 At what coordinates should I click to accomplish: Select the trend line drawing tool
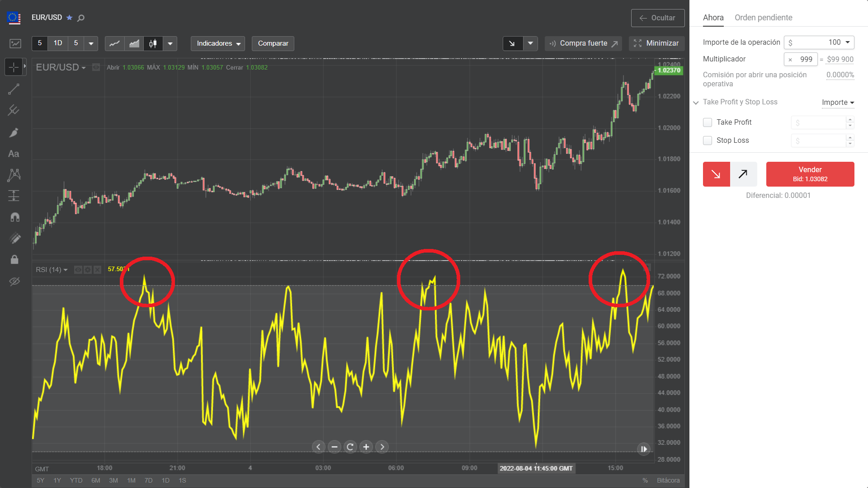(x=14, y=89)
